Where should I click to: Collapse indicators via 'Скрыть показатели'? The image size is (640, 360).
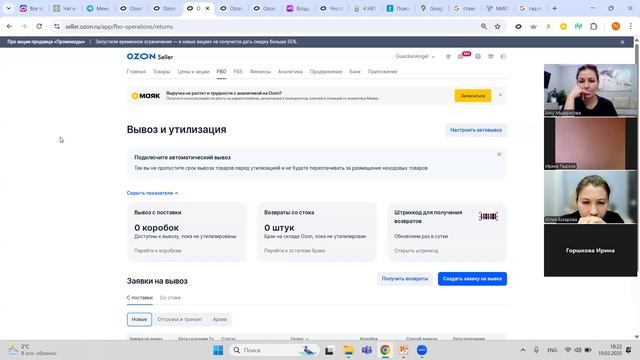pos(152,193)
